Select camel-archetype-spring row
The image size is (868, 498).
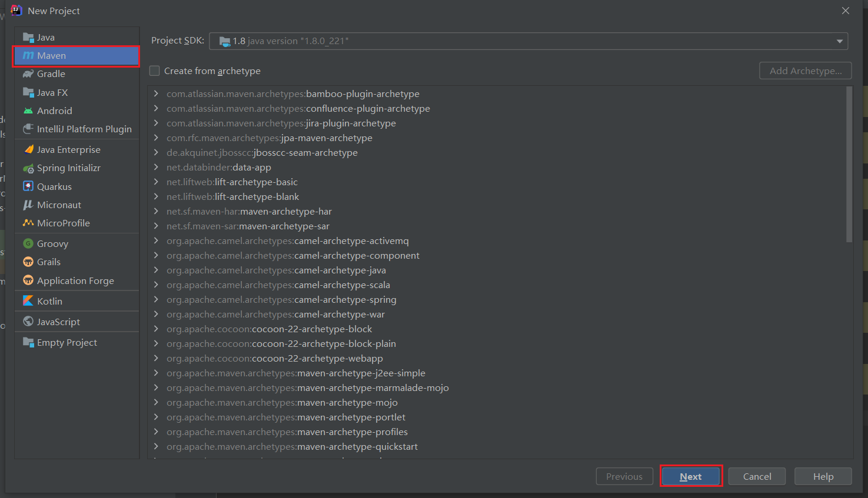tap(497, 299)
